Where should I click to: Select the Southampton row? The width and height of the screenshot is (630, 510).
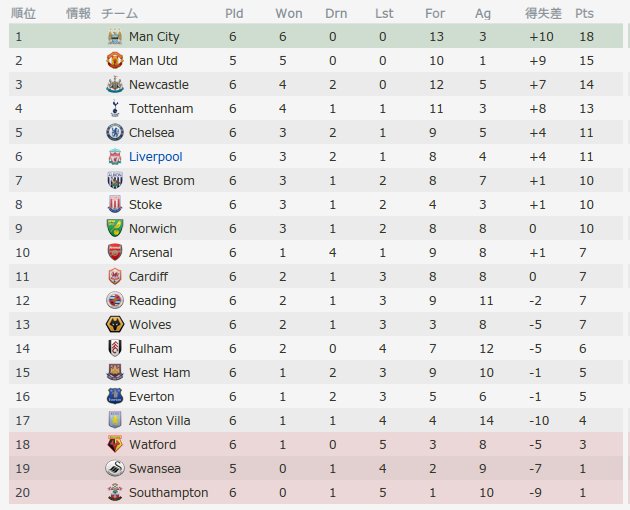coord(316,492)
